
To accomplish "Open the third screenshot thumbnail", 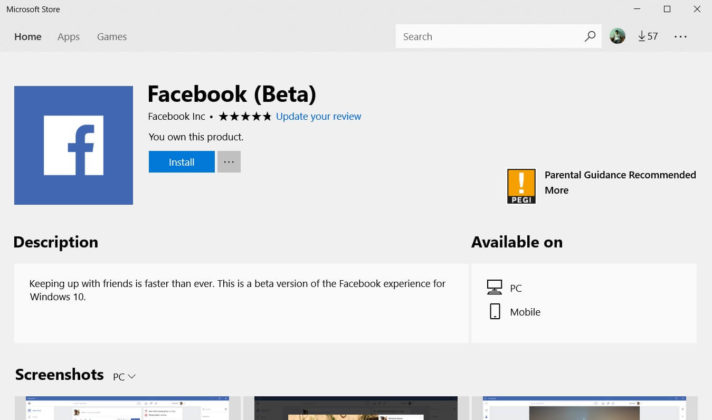I will (x=584, y=408).
